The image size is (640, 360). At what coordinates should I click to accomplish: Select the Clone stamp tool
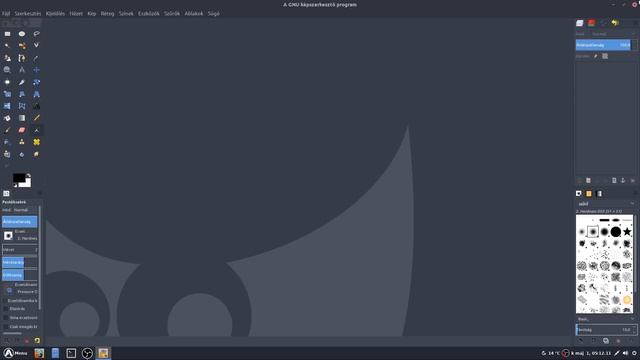coord(22,142)
